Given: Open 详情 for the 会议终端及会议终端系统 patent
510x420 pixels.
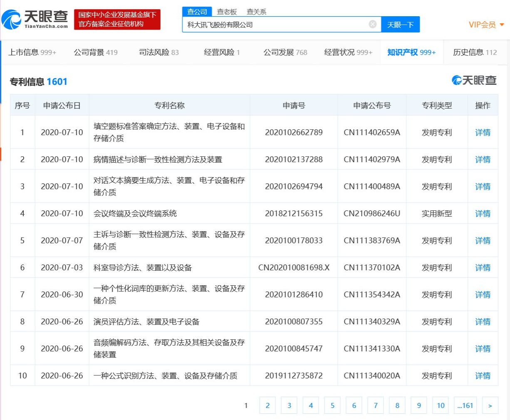Looking at the screenshot, I should click(x=482, y=213).
